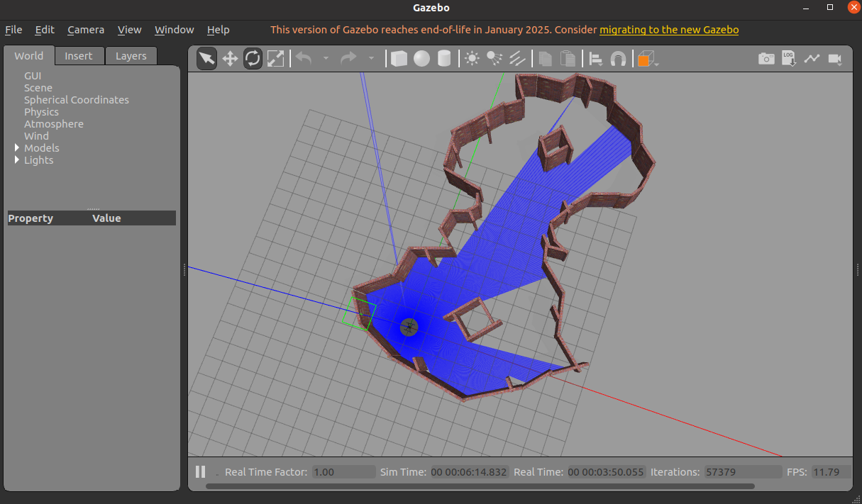The width and height of the screenshot is (862, 504).
Task: Click the Copy icon
Action: 546,58
